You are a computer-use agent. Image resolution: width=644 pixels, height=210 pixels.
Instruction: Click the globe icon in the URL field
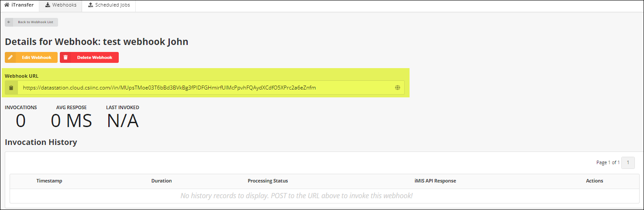[x=397, y=88]
